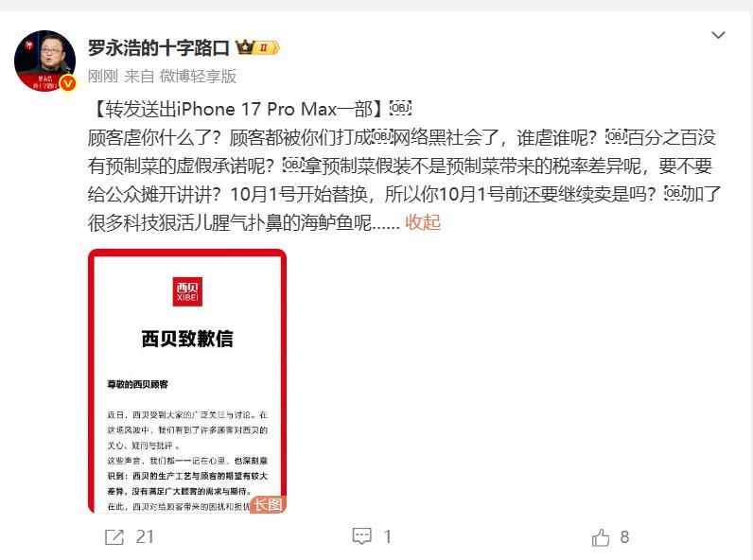Screen dimensions: 753x560
Task: Click the level II badge after the crown
Action: [267, 47]
